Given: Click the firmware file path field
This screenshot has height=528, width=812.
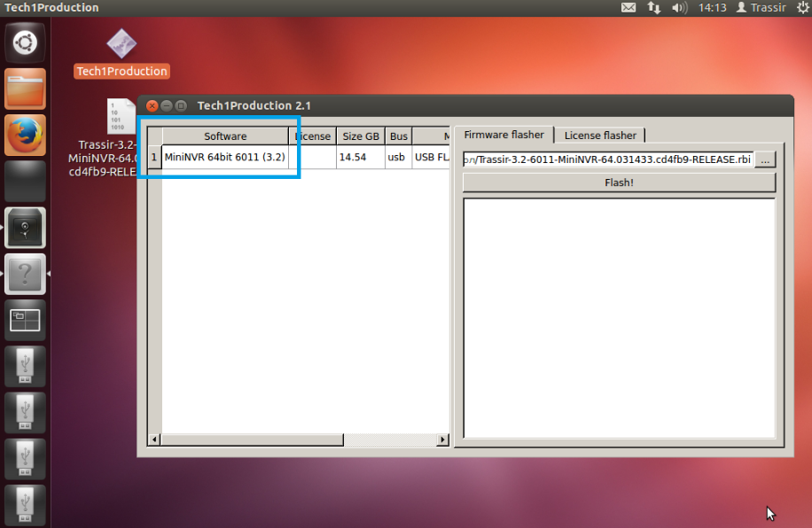Looking at the screenshot, I should click(608, 159).
